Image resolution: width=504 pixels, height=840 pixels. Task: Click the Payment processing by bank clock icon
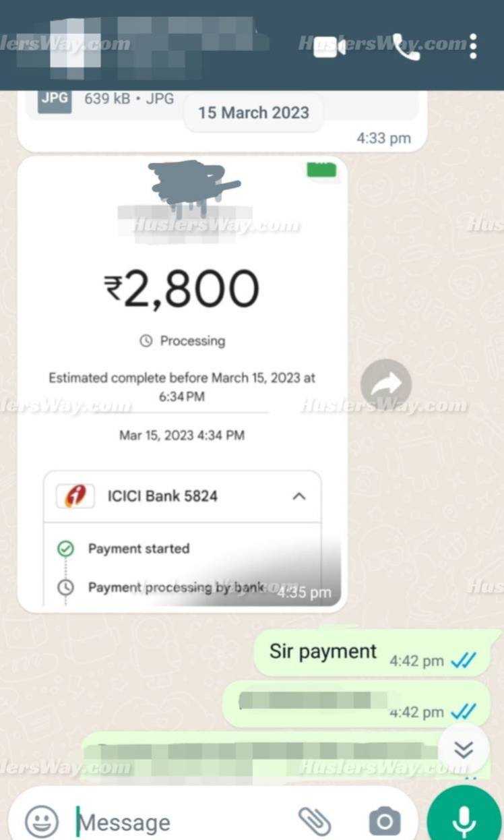pos(65,587)
